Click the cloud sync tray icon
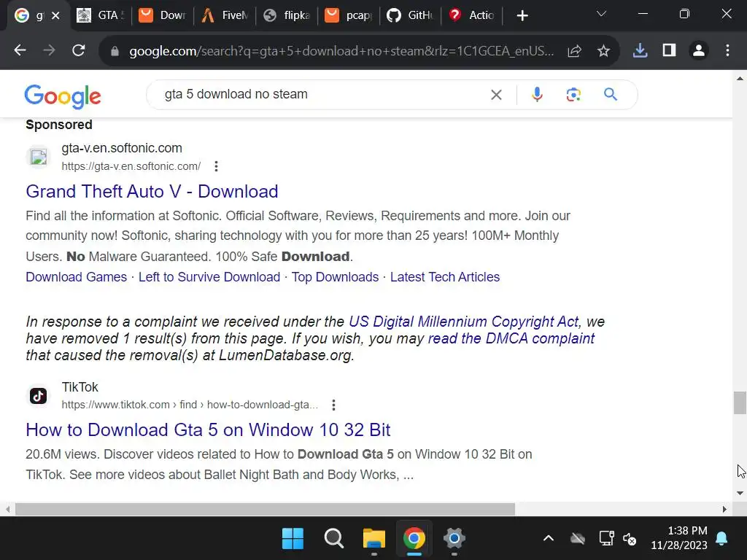The height and width of the screenshot is (560, 747). tap(578, 539)
